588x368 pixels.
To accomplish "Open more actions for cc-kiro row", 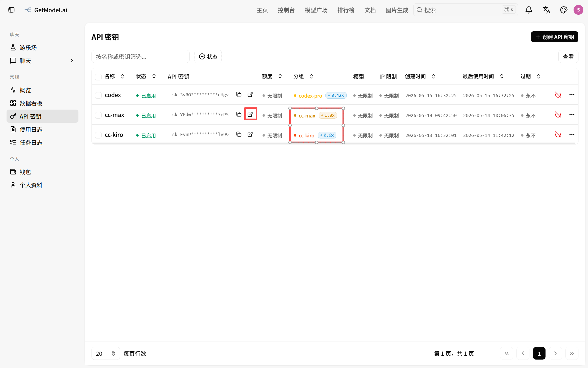I will point(572,134).
